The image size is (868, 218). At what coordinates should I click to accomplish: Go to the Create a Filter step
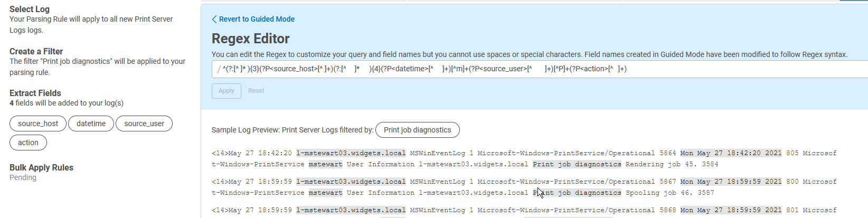tap(36, 51)
